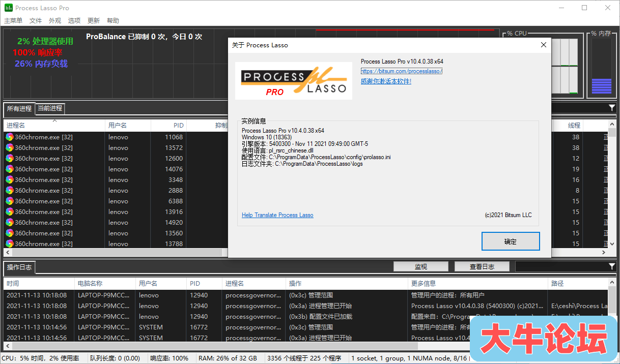Image resolution: width=620 pixels, height=364 pixels.
Task: Click the 100% 响应率 graph label
Action: point(38,52)
